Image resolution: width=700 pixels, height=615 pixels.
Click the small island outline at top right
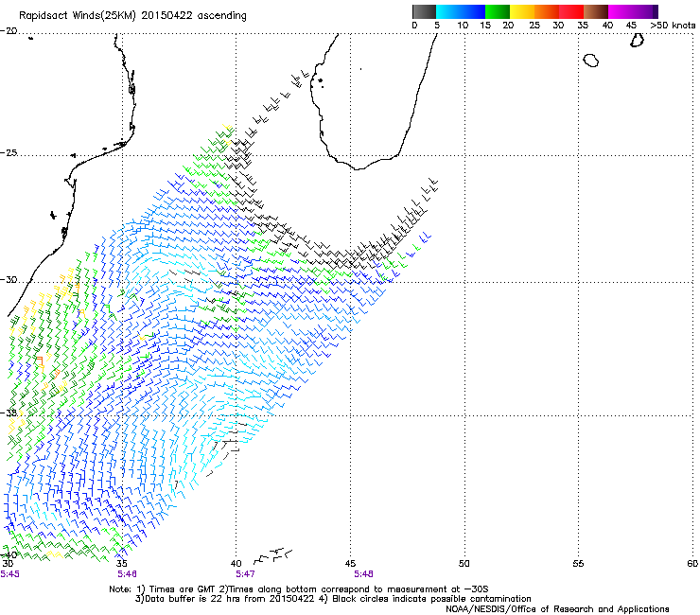(x=637, y=40)
